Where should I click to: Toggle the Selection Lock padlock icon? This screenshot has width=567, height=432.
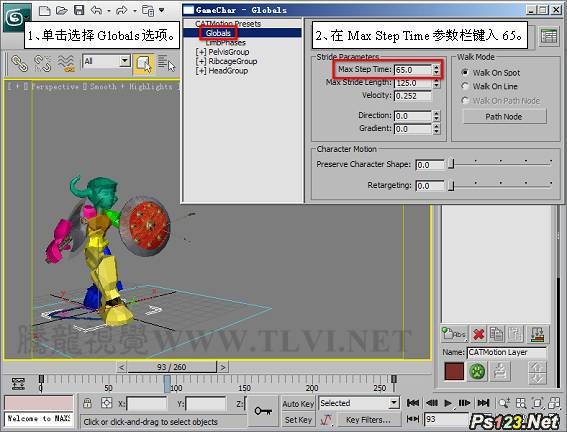(87, 403)
